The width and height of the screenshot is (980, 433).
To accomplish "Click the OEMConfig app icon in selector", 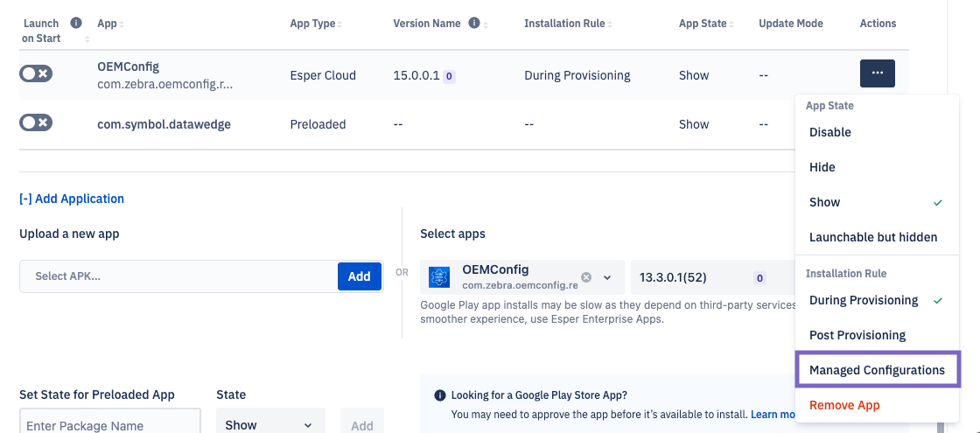I will (438, 276).
